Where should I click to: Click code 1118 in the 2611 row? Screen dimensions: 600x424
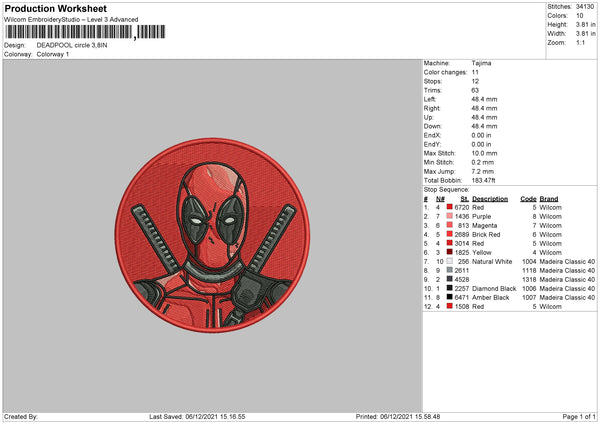pos(529,271)
